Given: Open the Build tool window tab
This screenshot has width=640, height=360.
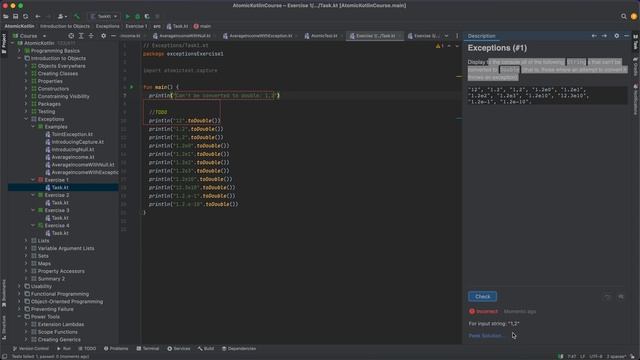Looking at the screenshot, I should coord(206,349).
